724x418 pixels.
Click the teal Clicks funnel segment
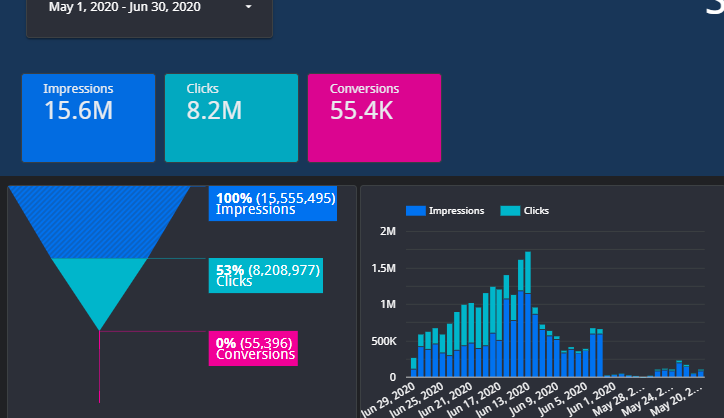tap(99, 287)
